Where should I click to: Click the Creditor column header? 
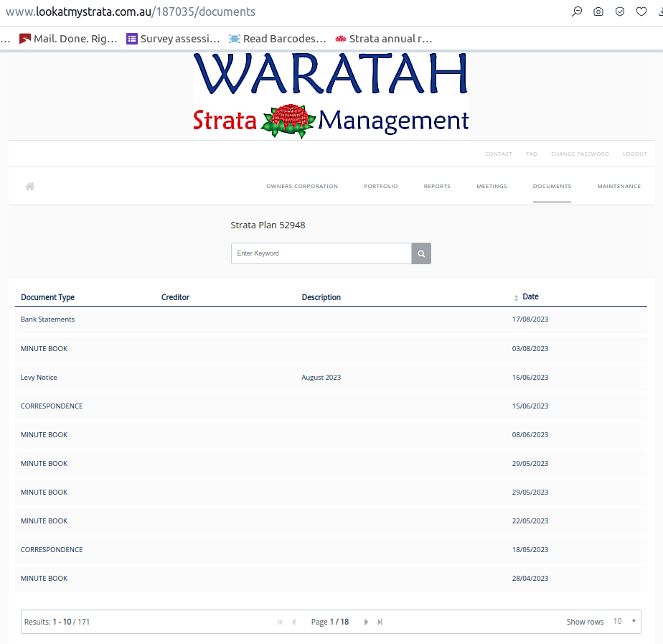pos(175,297)
